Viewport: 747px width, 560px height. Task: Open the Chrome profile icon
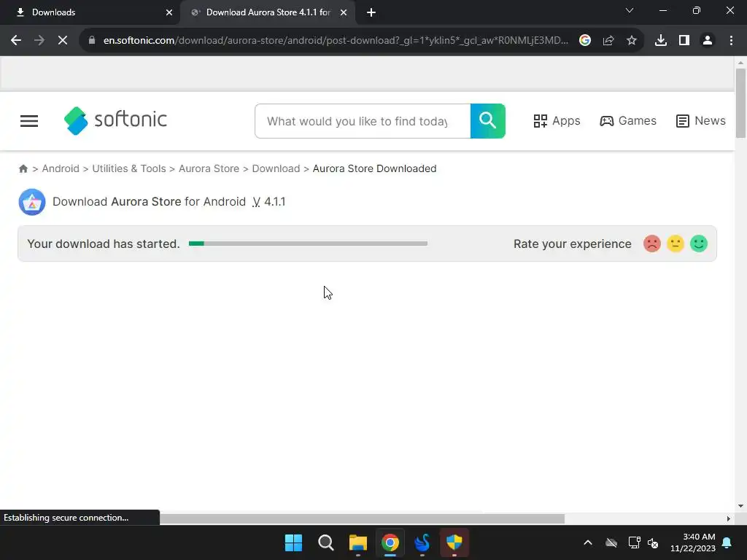pos(708,41)
